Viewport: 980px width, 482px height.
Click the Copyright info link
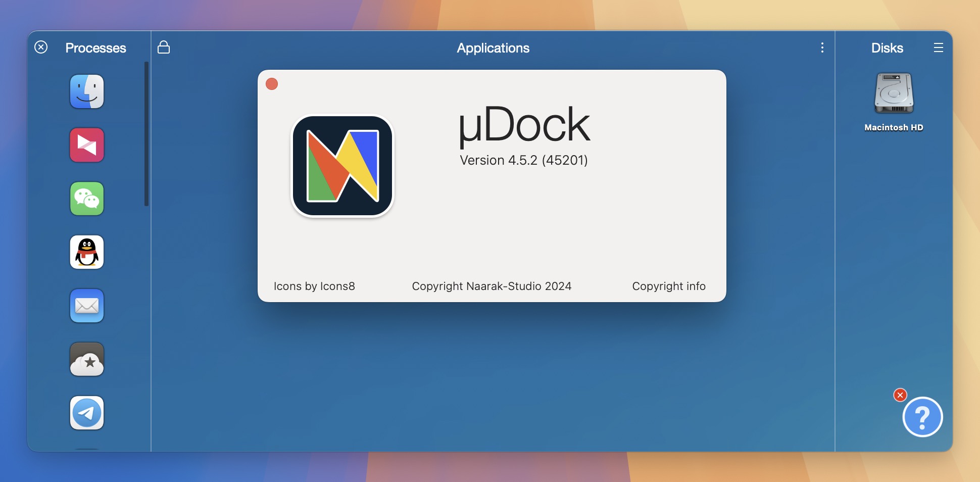pyautogui.click(x=669, y=286)
